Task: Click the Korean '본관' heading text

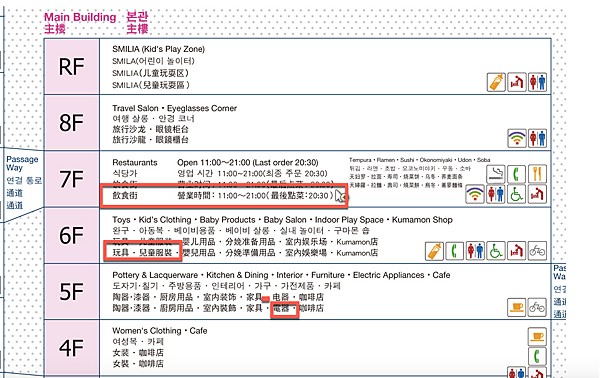Action: [137, 17]
